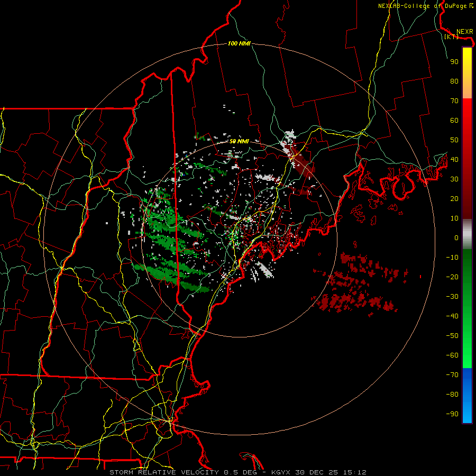Image resolution: width=476 pixels, height=476 pixels.
Task: Click the "NEXR" label above the scale
Action: (x=465, y=32)
